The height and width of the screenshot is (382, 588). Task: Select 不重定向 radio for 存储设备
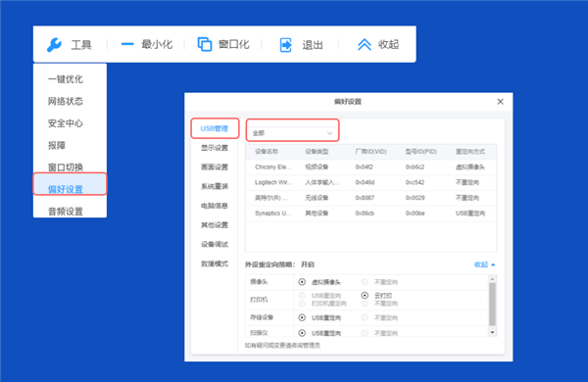[365, 317]
